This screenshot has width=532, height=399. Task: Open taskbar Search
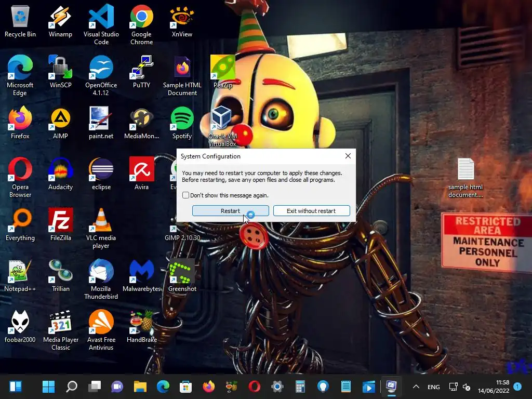(x=72, y=387)
